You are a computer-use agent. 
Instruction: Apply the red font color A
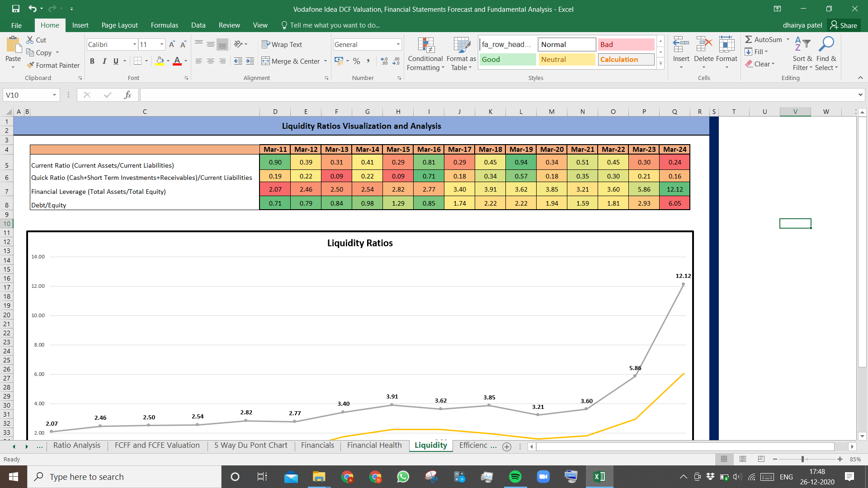(177, 61)
